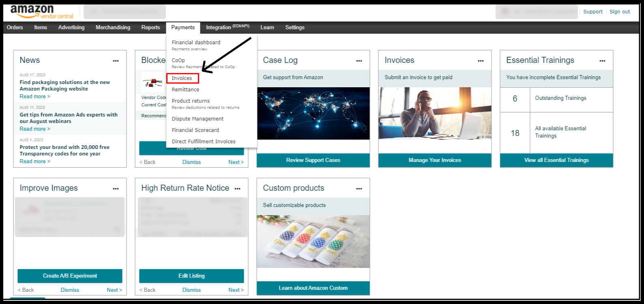Image resolution: width=644 pixels, height=304 pixels.
Task: Go to Next on High Return Rate Notice
Action: [236, 290]
